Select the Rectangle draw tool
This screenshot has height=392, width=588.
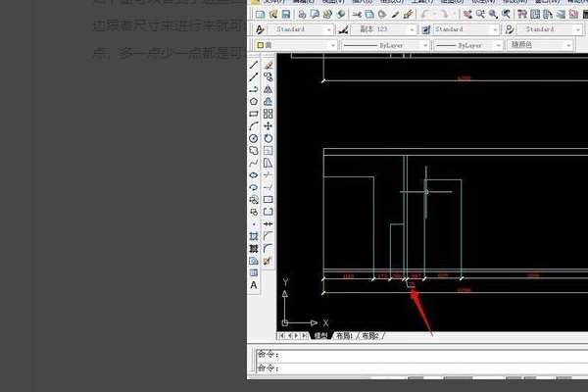pos(254,114)
